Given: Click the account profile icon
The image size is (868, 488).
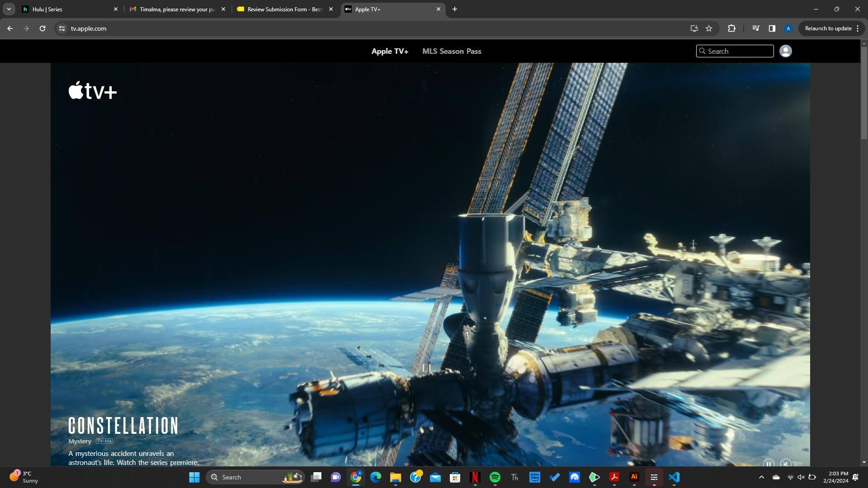Looking at the screenshot, I should (785, 51).
